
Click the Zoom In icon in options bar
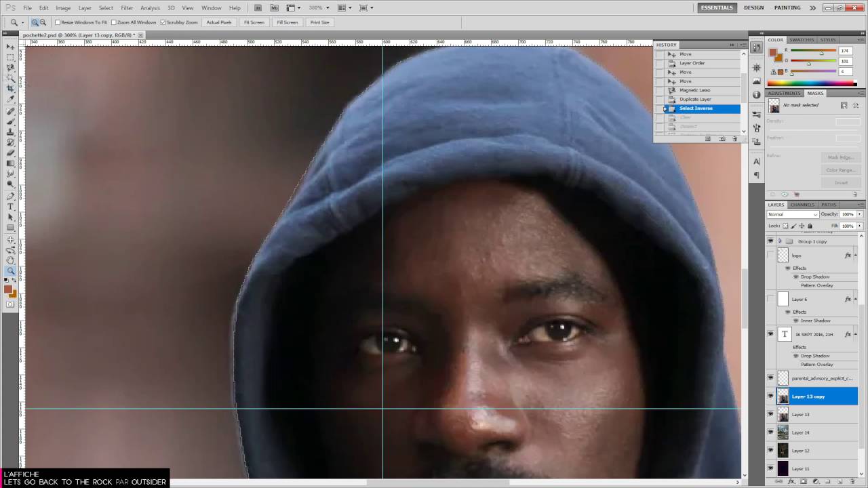(x=35, y=22)
